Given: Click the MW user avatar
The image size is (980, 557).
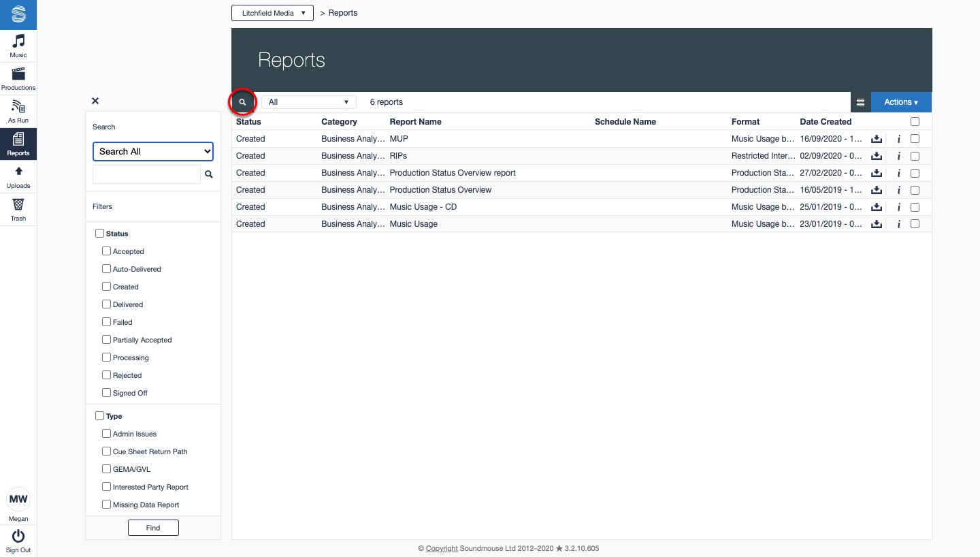Looking at the screenshot, I should click(18, 499).
